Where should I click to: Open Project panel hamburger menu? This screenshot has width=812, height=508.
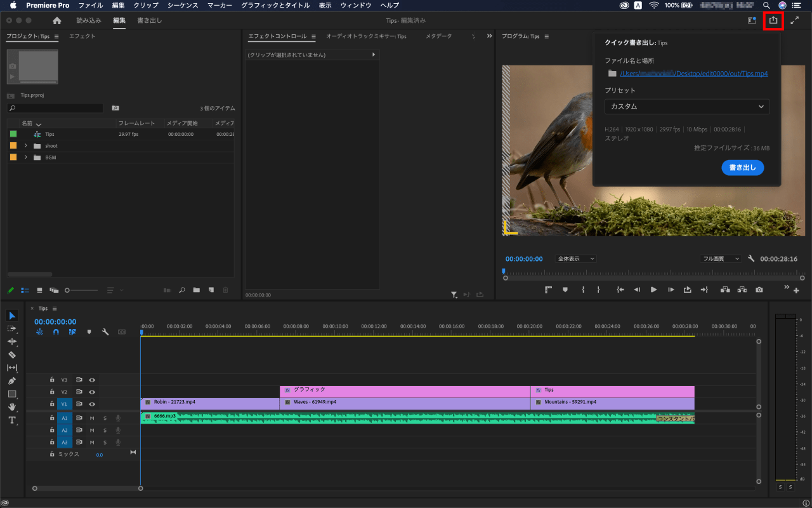click(x=56, y=37)
